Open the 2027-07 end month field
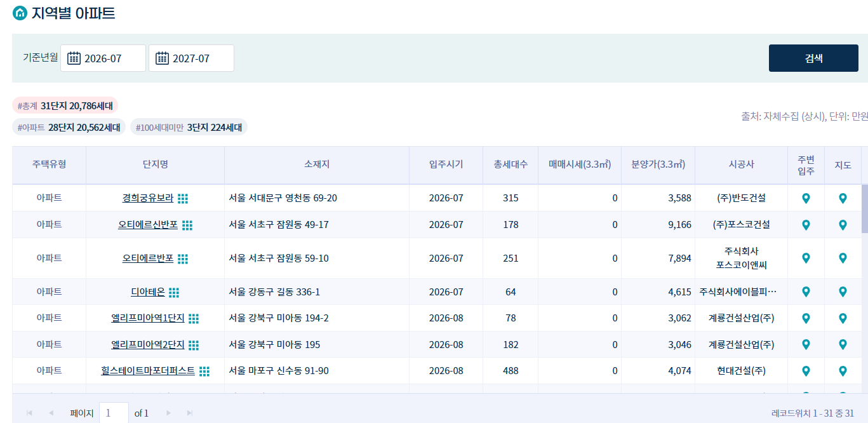 click(x=191, y=58)
